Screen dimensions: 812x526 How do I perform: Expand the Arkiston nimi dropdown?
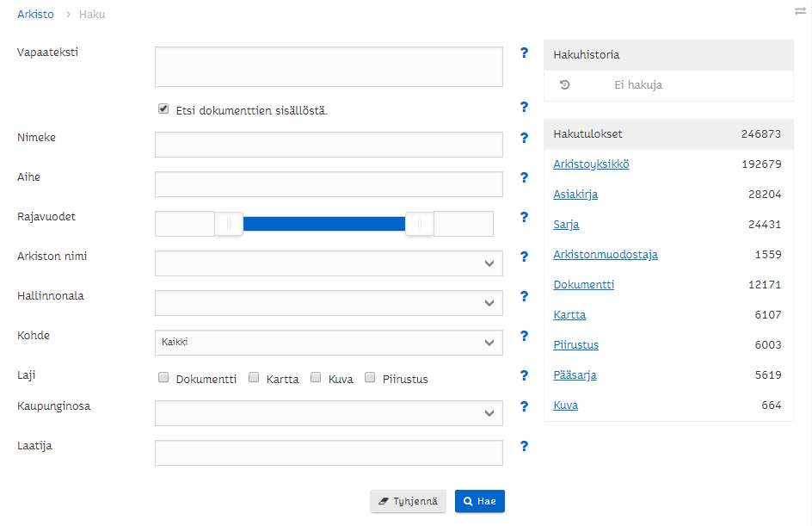[x=329, y=263]
